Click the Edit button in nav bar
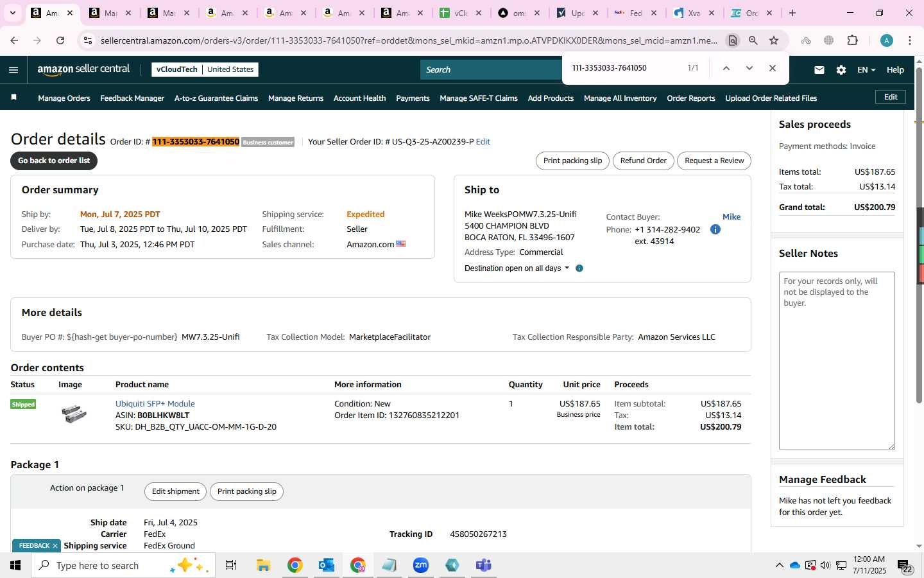Image resolution: width=924 pixels, height=578 pixels. 891,97
